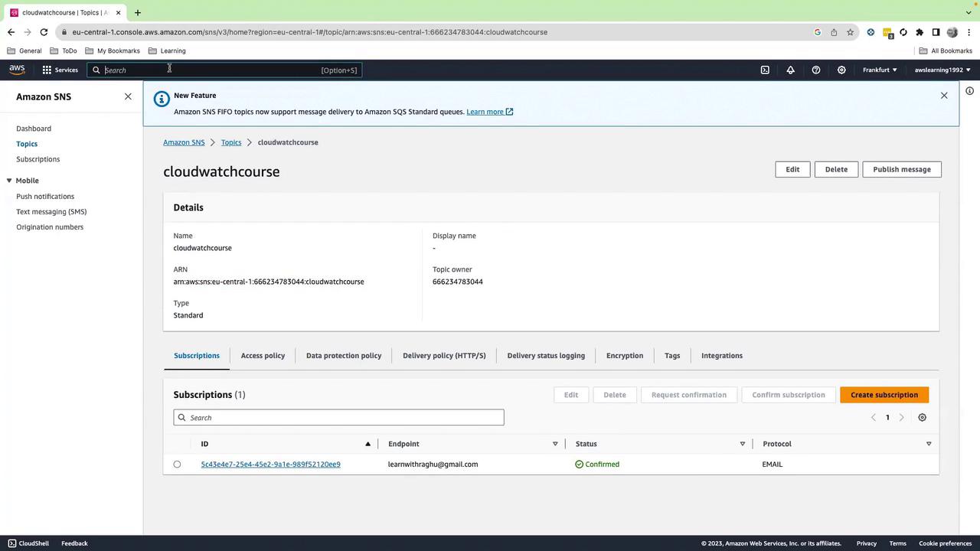
Task: Open Subscriptions in the SNS sidebar
Action: pyautogui.click(x=38, y=159)
